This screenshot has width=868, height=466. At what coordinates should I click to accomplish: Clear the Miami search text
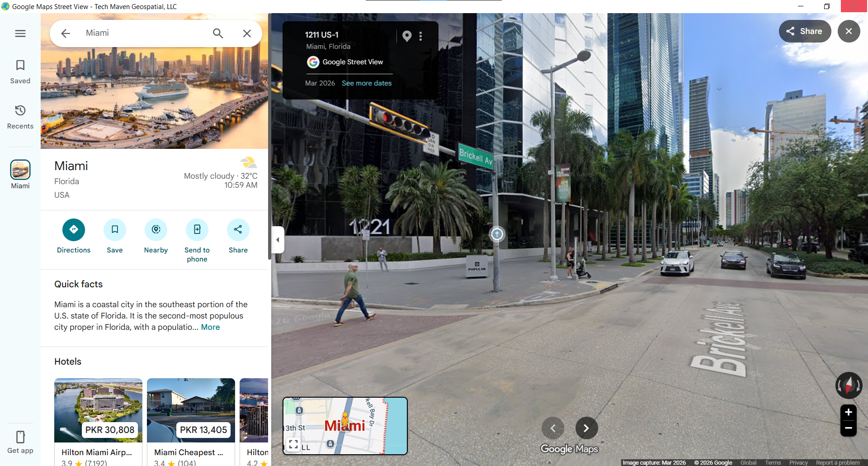click(247, 33)
